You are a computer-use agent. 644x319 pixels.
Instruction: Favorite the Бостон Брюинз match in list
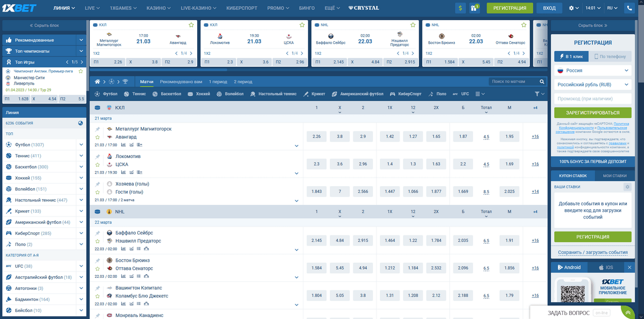(x=98, y=269)
